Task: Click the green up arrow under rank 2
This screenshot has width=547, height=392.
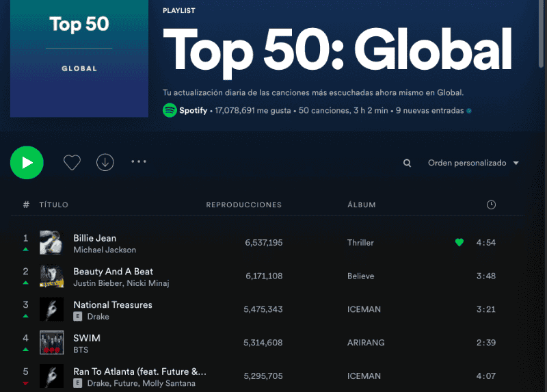Action: click(25, 283)
